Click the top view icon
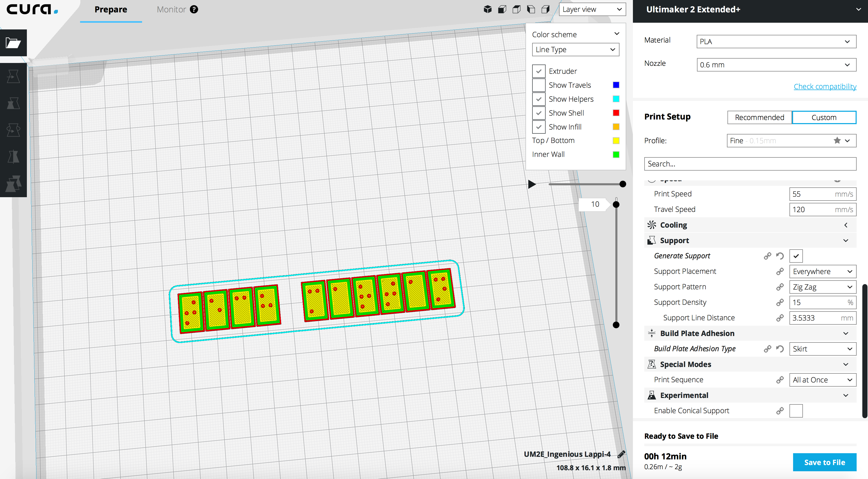Viewport: 868px width, 479px height. coord(517,9)
